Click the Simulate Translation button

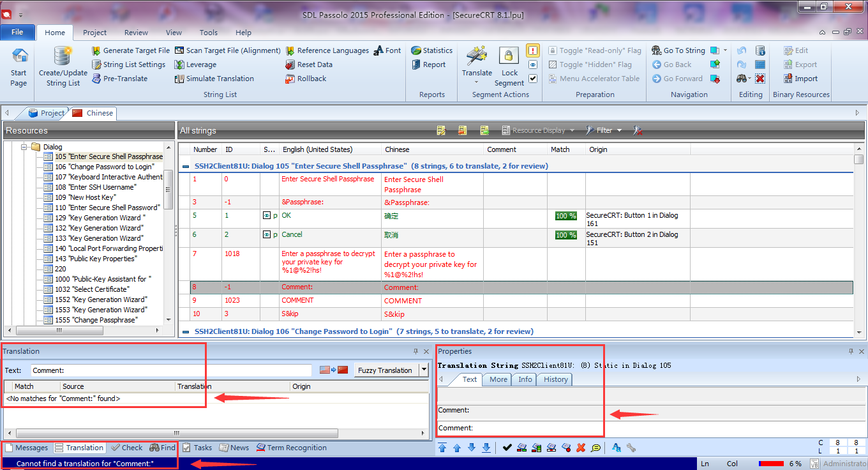click(x=214, y=79)
